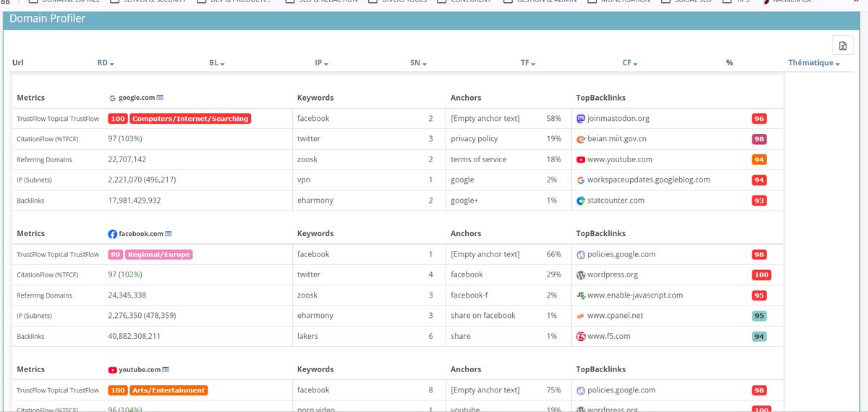Image resolution: width=868 pixels, height=412 pixels.
Task: Click the 'terms of service' anchor text
Action: [x=479, y=159]
